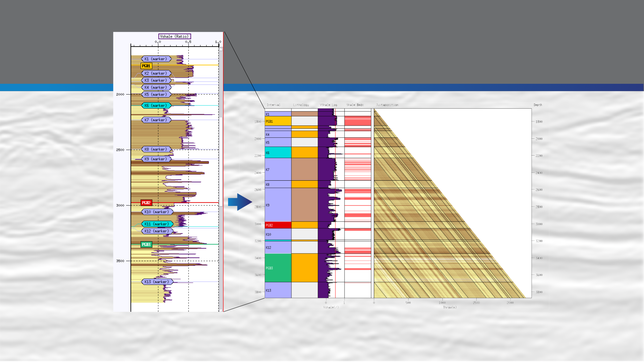Viewport: 644px width, 362px height.
Task: Select the K10 (marker) label
Action: (x=157, y=212)
